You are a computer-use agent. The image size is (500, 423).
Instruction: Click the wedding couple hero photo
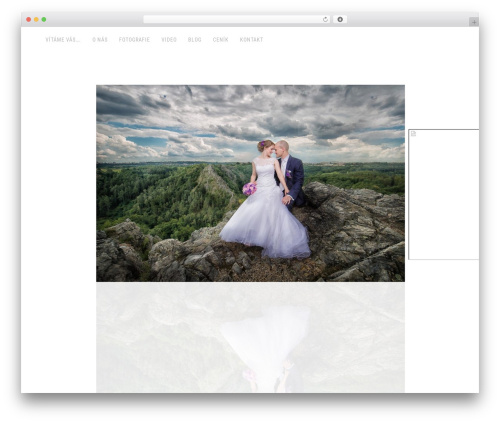(x=250, y=183)
